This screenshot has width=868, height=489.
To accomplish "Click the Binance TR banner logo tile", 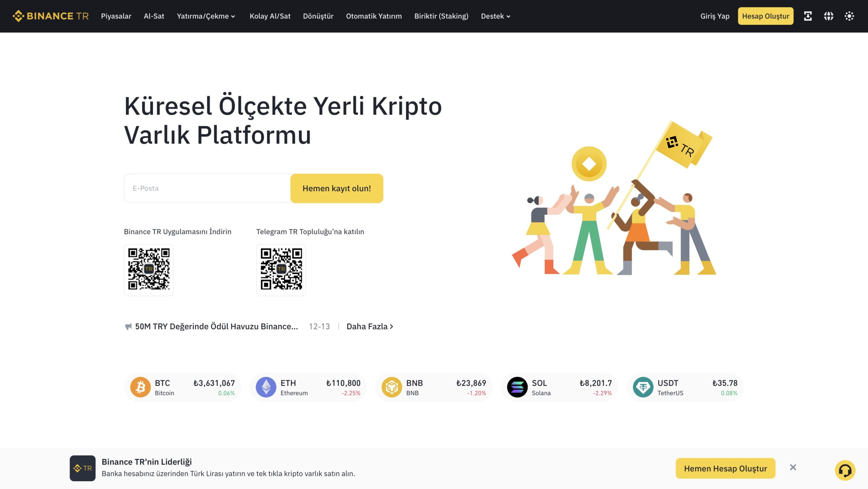I will [82, 468].
